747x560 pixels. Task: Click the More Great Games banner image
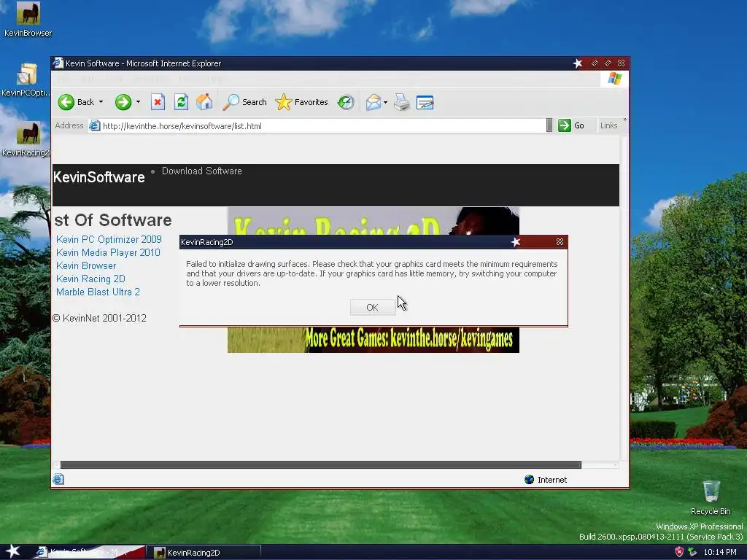[373, 340]
